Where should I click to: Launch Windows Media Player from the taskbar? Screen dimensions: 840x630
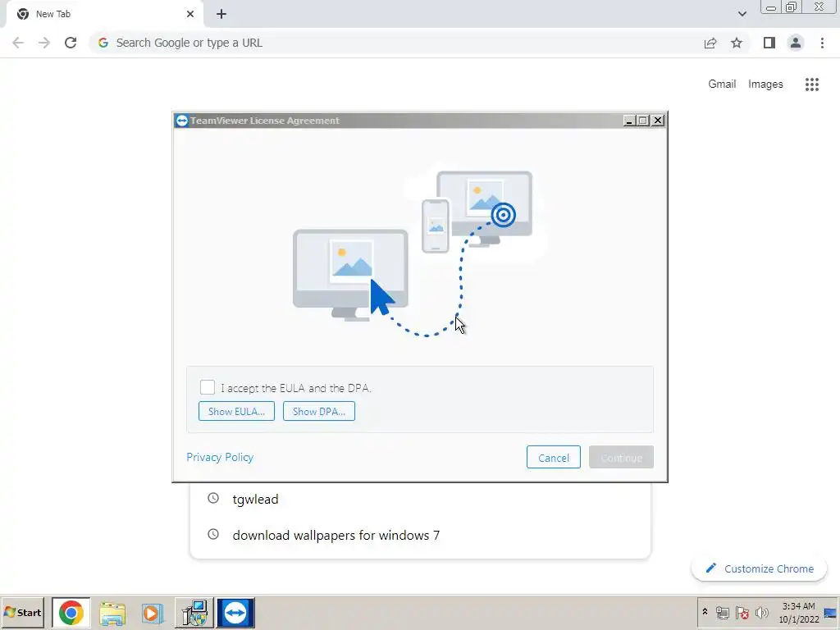click(153, 613)
